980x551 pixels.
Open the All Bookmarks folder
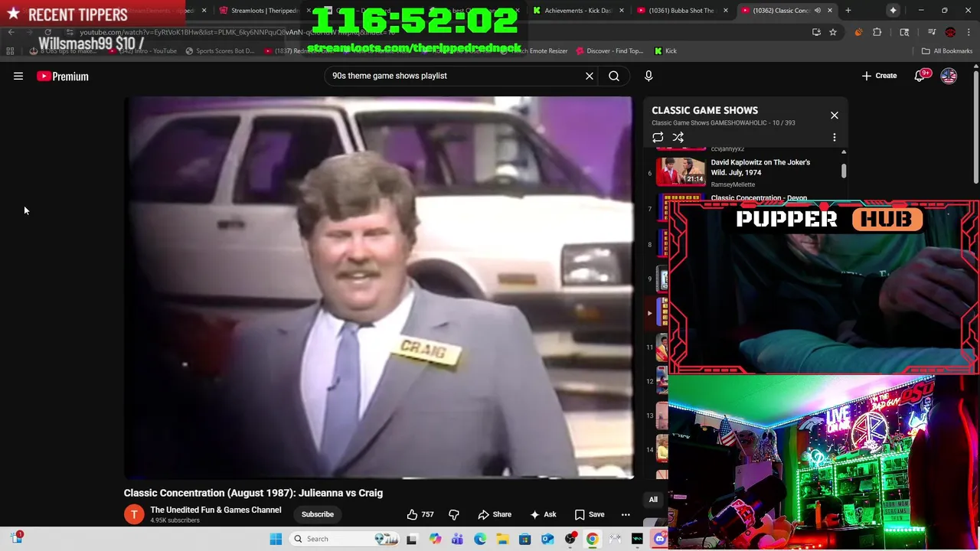pos(947,51)
